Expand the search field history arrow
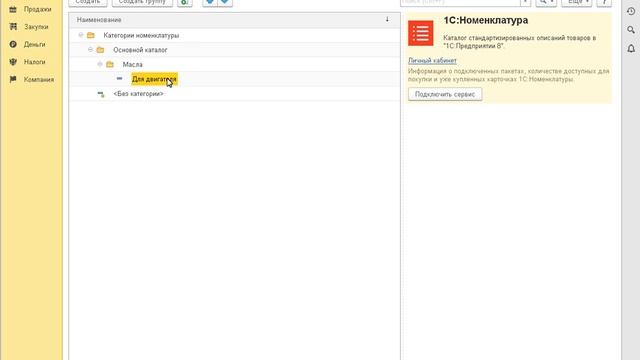The height and width of the screenshot is (360, 640). (525, 2)
